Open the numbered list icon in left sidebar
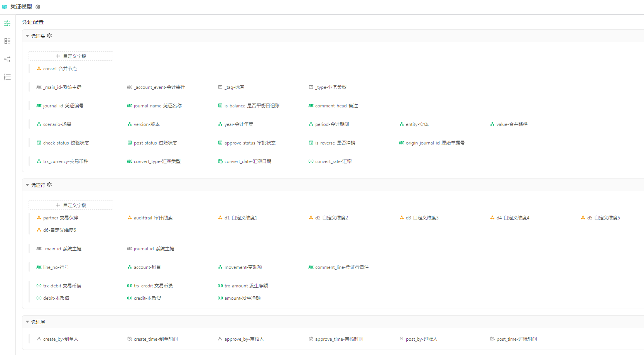644x355 pixels. click(x=7, y=77)
